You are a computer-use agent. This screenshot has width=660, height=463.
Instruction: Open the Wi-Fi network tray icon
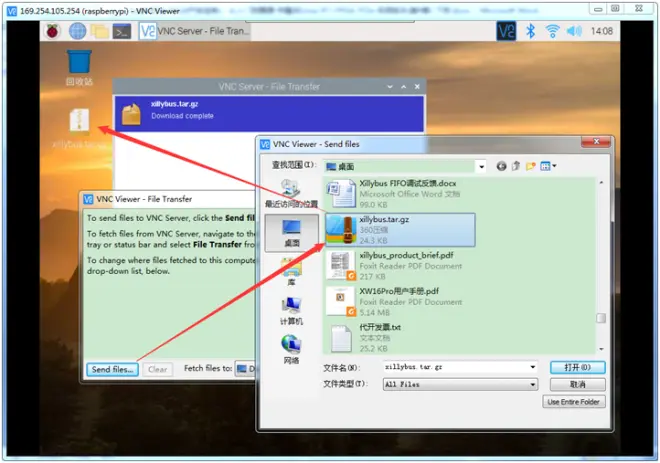click(552, 31)
